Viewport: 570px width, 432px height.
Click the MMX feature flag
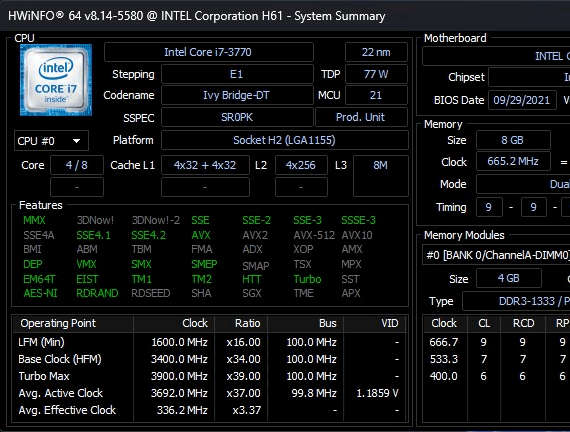tap(34, 220)
